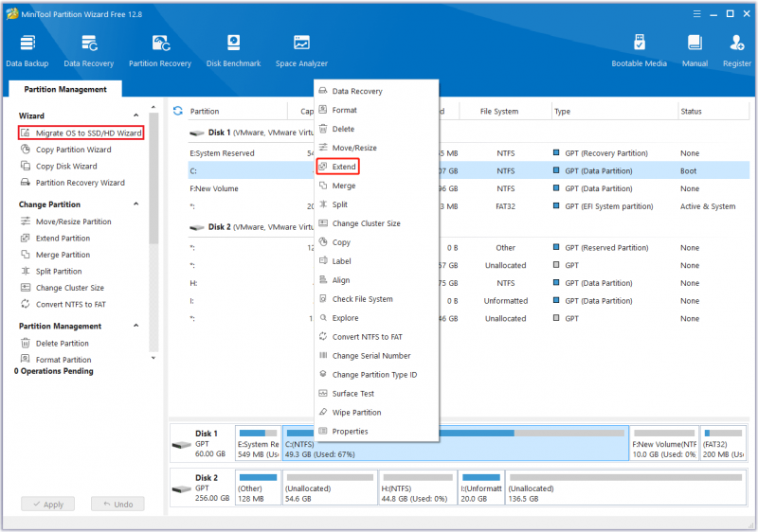Open the Space Analyzer tool

[x=301, y=51]
